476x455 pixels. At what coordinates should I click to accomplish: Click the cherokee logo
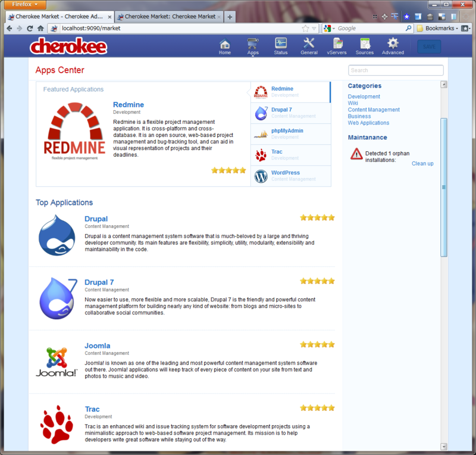tap(68, 46)
